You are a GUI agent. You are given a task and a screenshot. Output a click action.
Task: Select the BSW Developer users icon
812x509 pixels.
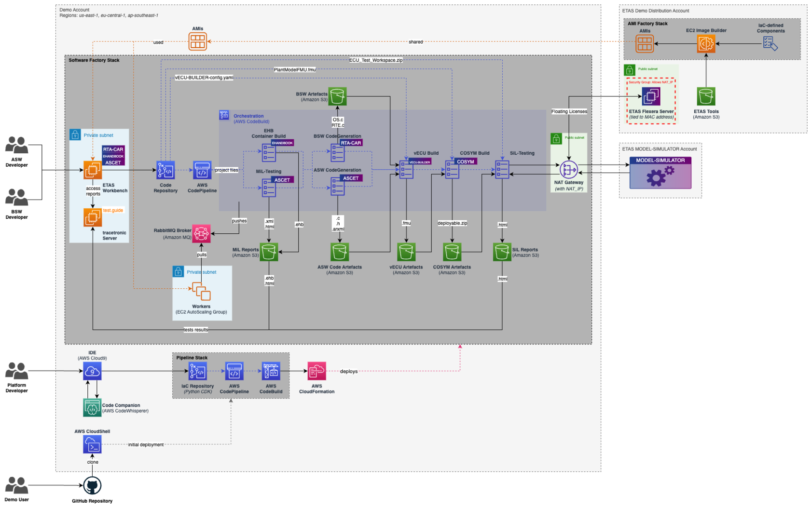[x=16, y=197]
